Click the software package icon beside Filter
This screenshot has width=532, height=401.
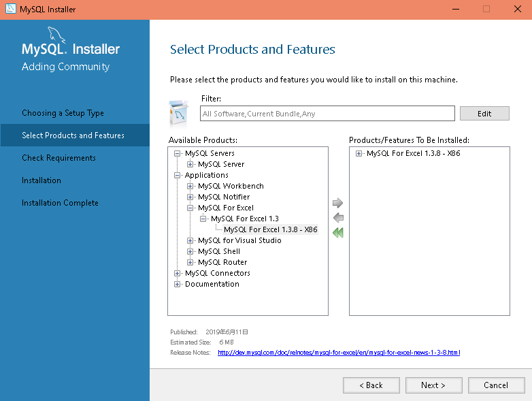coord(178,114)
